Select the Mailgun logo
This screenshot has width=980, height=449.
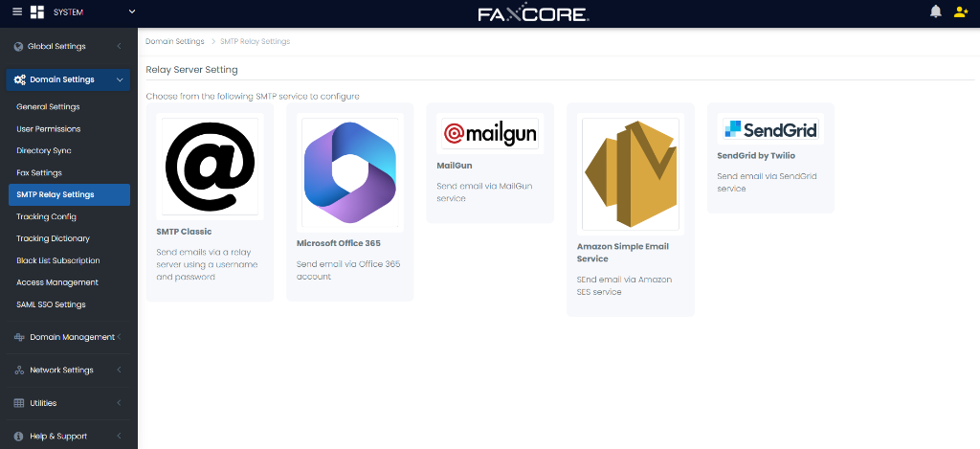pos(490,133)
